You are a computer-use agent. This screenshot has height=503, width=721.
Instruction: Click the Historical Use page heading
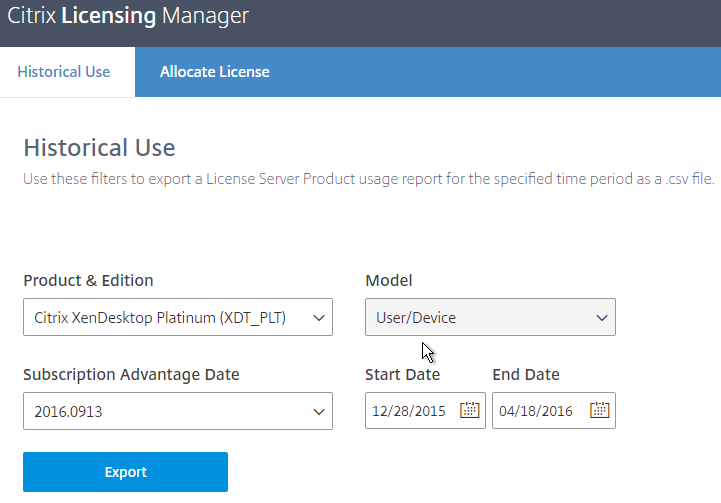(x=99, y=148)
